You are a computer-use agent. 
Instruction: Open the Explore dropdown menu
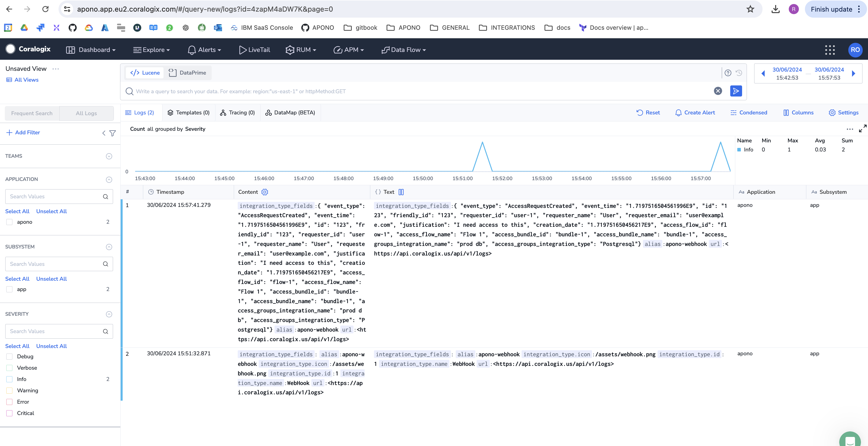(x=151, y=50)
